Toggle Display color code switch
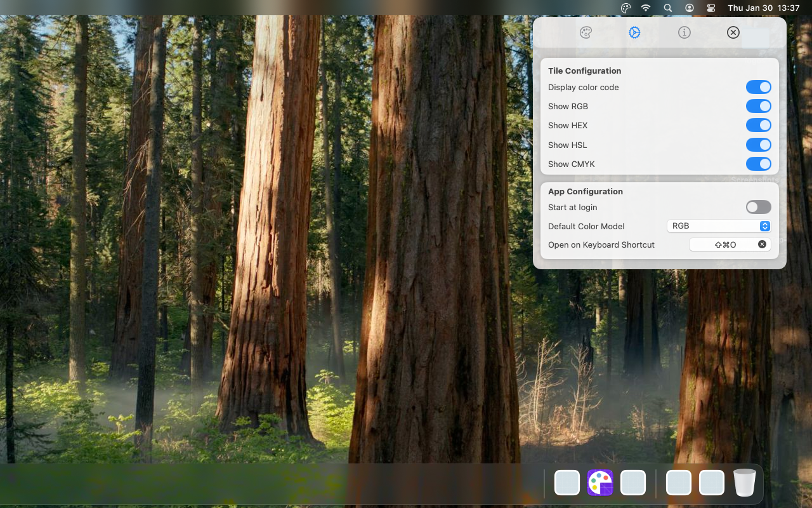This screenshot has width=812, height=508. coord(758,87)
